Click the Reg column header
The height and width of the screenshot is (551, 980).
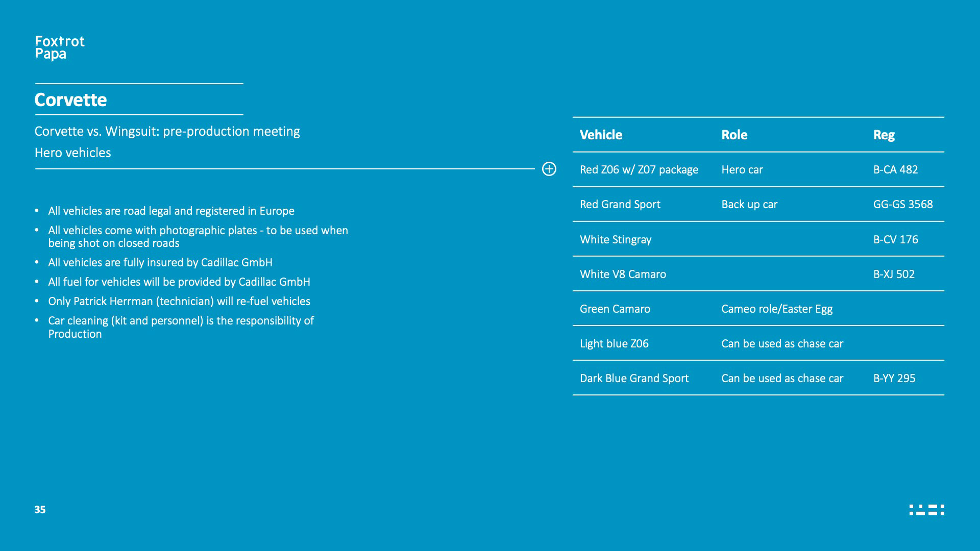tap(884, 135)
